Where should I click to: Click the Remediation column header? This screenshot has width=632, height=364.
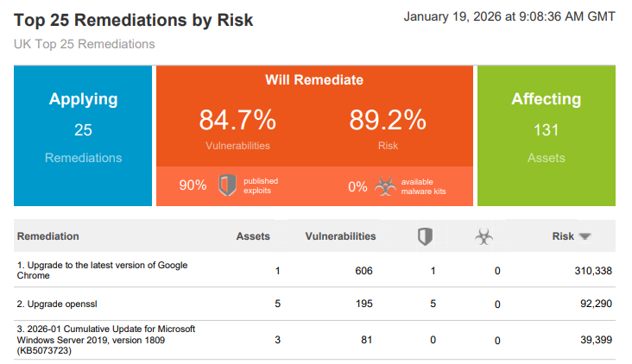(48, 235)
